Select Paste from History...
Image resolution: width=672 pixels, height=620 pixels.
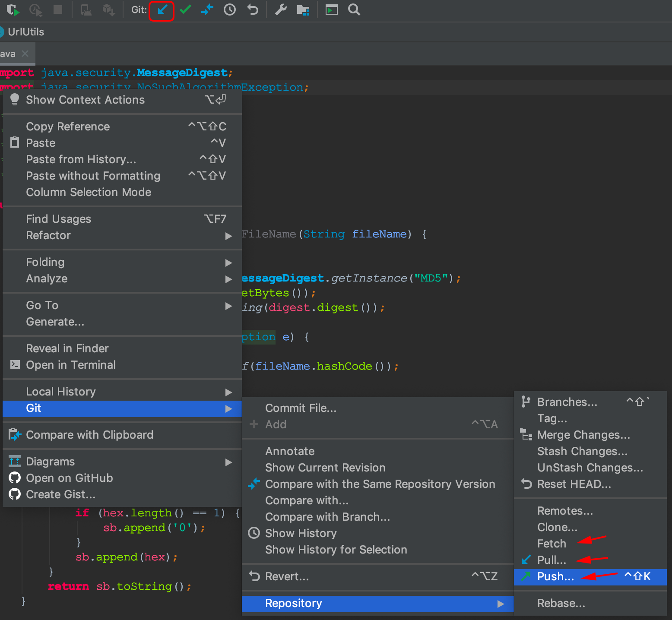click(x=122, y=159)
